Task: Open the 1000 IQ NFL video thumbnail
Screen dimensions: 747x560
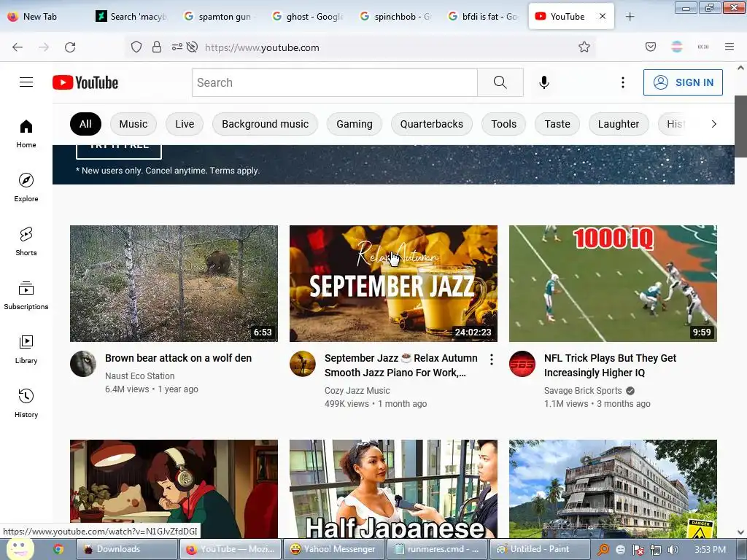Action: tap(613, 284)
